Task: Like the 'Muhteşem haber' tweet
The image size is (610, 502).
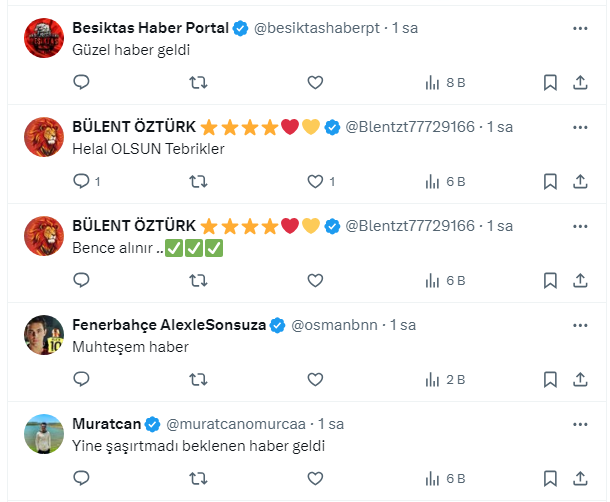Action: tap(315, 379)
